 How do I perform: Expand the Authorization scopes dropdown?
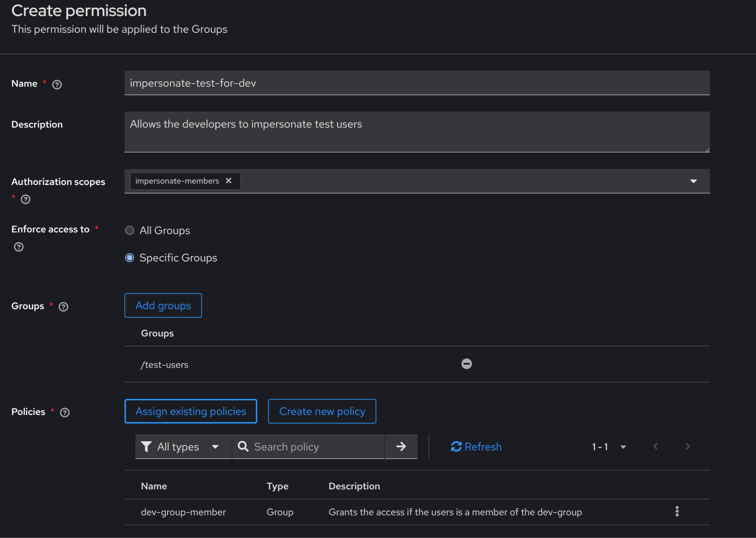coord(693,181)
